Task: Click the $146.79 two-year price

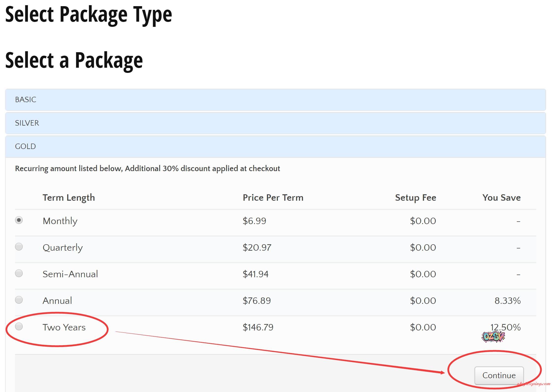Action: pos(258,327)
